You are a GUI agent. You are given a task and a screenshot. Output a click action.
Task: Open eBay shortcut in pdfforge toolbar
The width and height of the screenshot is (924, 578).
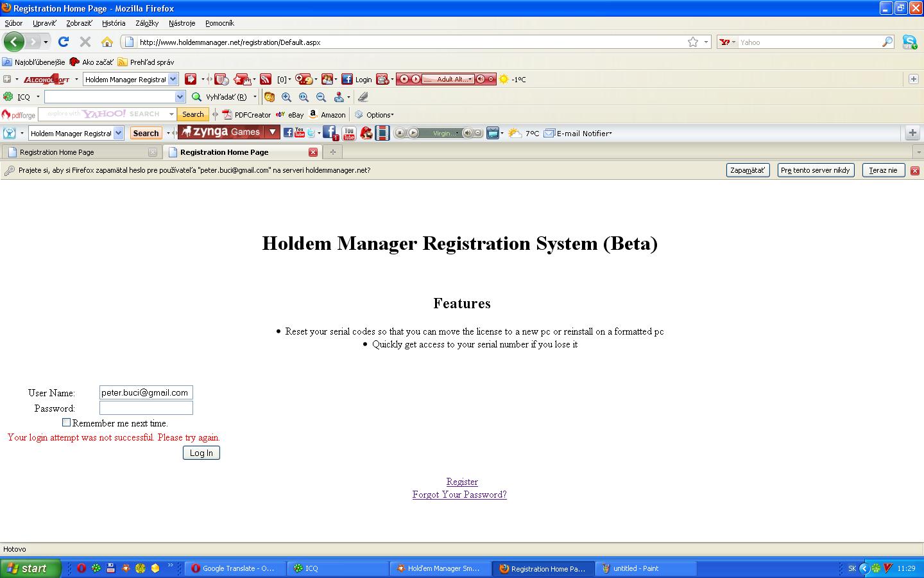(x=289, y=115)
